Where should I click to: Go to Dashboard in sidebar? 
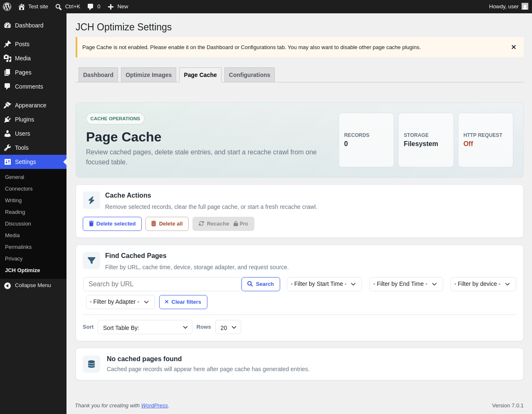(x=33, y=25)
